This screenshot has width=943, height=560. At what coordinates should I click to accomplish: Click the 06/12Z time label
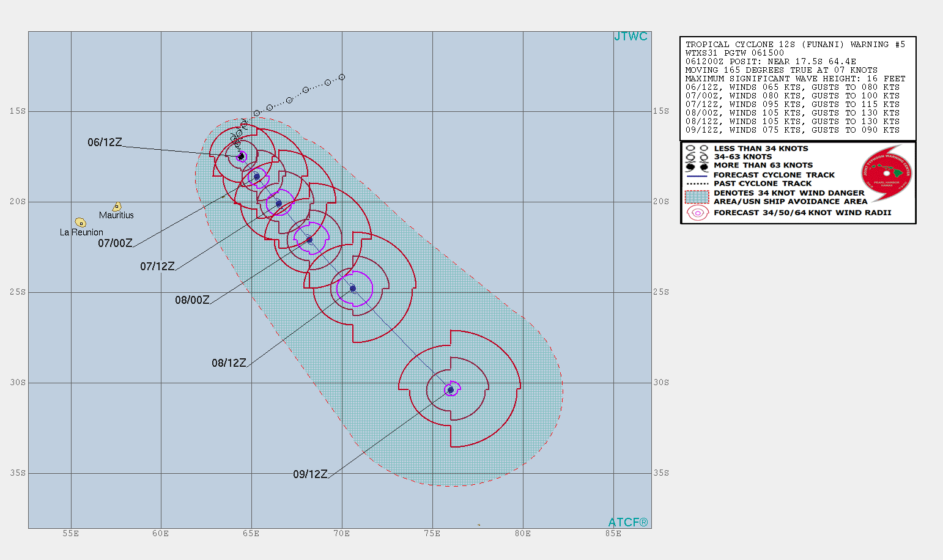(105, 142)
